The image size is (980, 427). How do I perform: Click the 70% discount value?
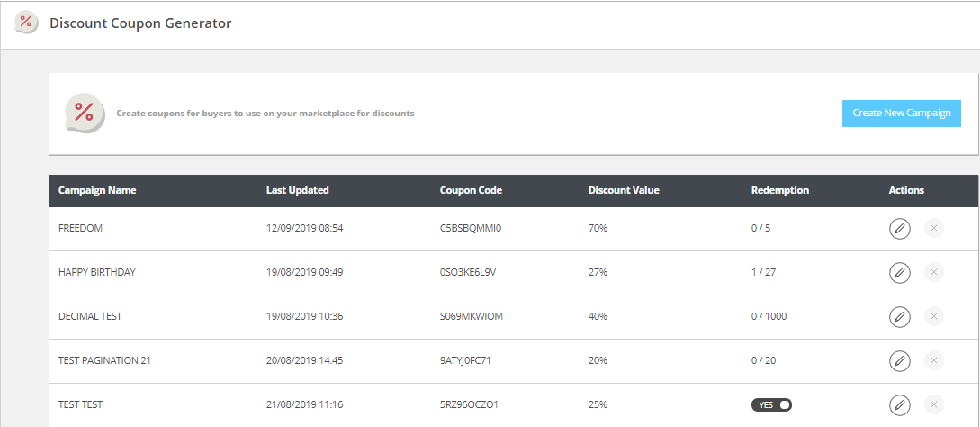click(x=598, y=229)
